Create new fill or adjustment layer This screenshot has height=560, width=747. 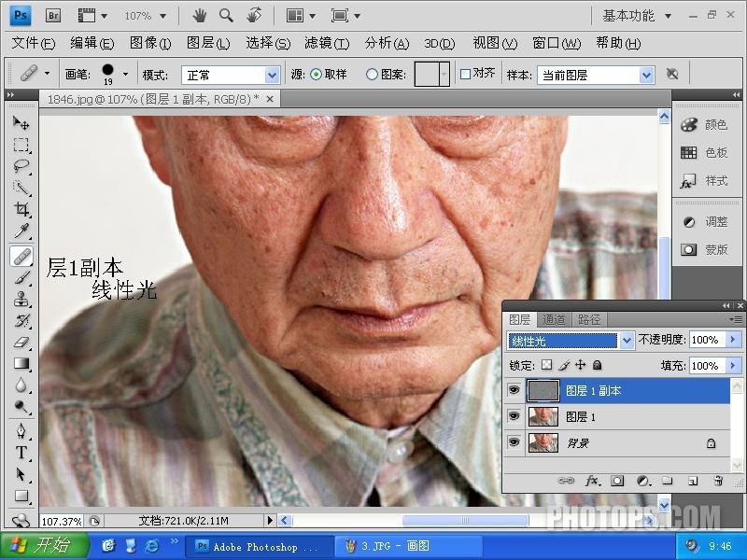tap(642, 481)
